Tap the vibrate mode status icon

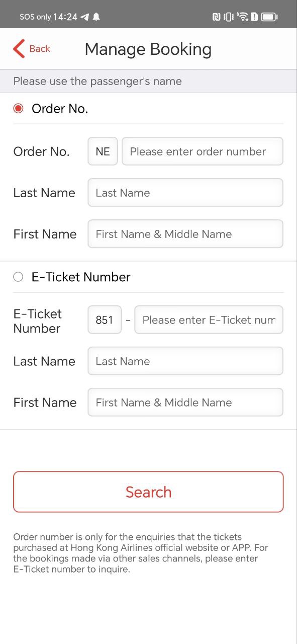(229, 17)
